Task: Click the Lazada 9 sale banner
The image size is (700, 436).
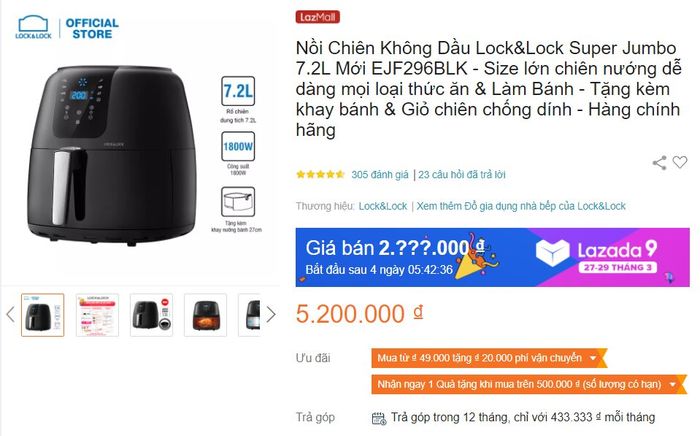Action: tap(492, 257)
